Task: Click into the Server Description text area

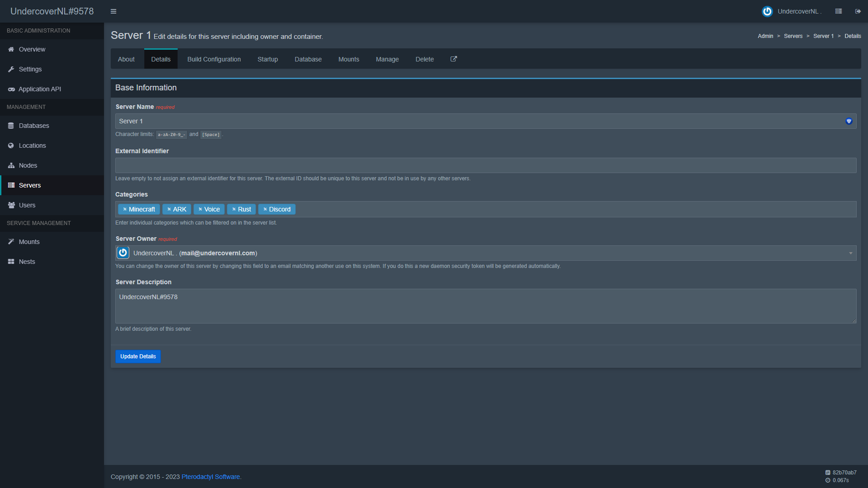Action: pos(486,306)
